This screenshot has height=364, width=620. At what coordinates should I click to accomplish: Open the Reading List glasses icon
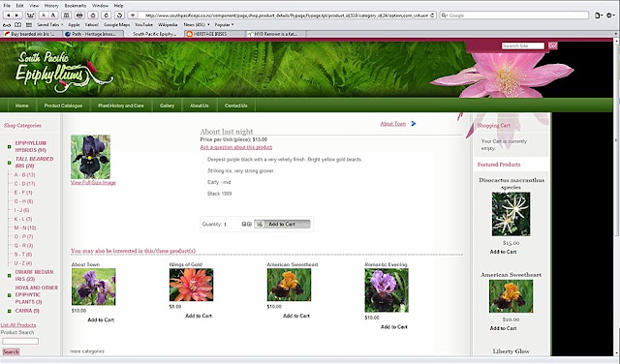(x=7, y=24)
